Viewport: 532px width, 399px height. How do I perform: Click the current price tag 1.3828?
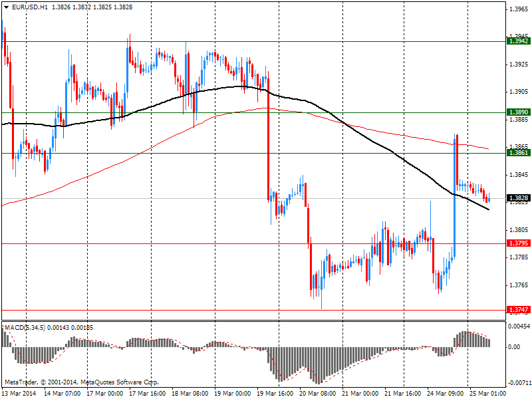click(518, 198)
